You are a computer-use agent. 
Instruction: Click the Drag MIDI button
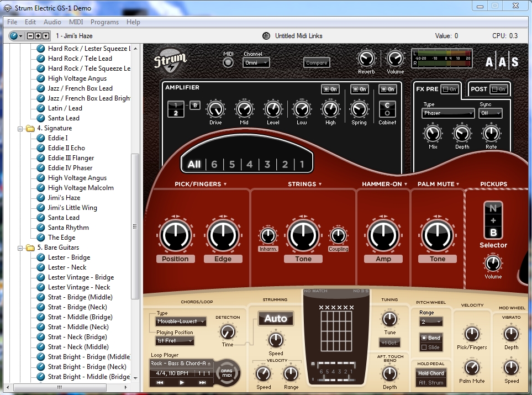point(227,373)
